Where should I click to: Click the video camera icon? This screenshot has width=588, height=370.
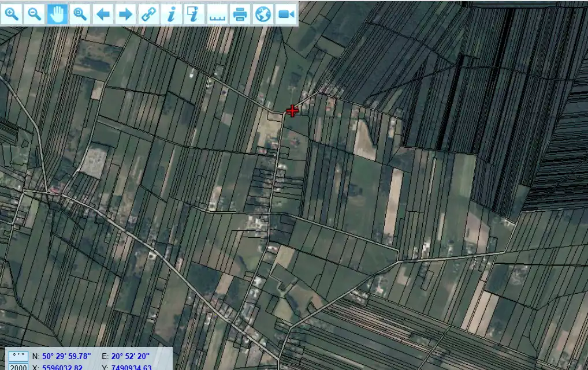285,14
